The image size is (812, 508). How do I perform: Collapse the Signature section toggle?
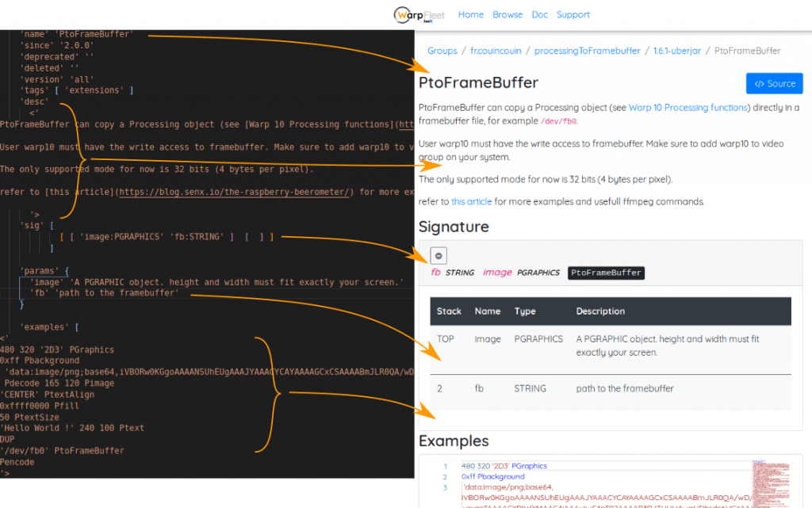(439, 255)
